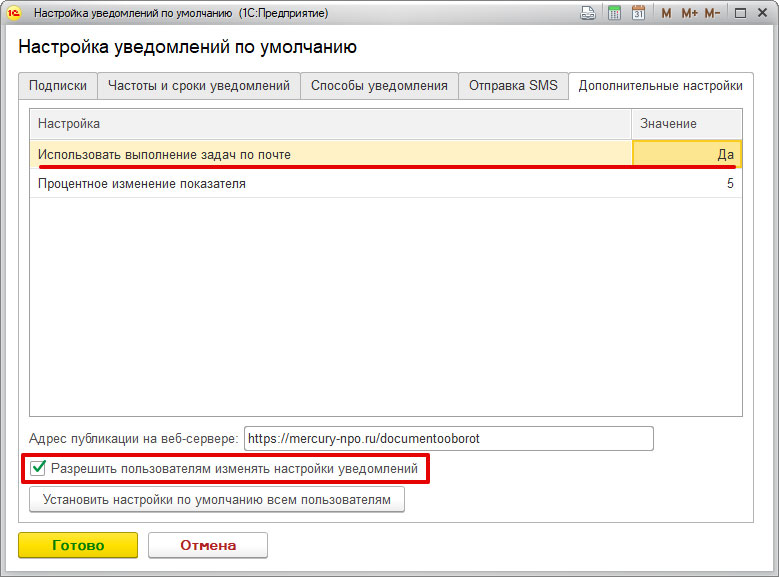Click the M- memory subtract button
The width and height of the screenshot is (779, 577).
712,14
